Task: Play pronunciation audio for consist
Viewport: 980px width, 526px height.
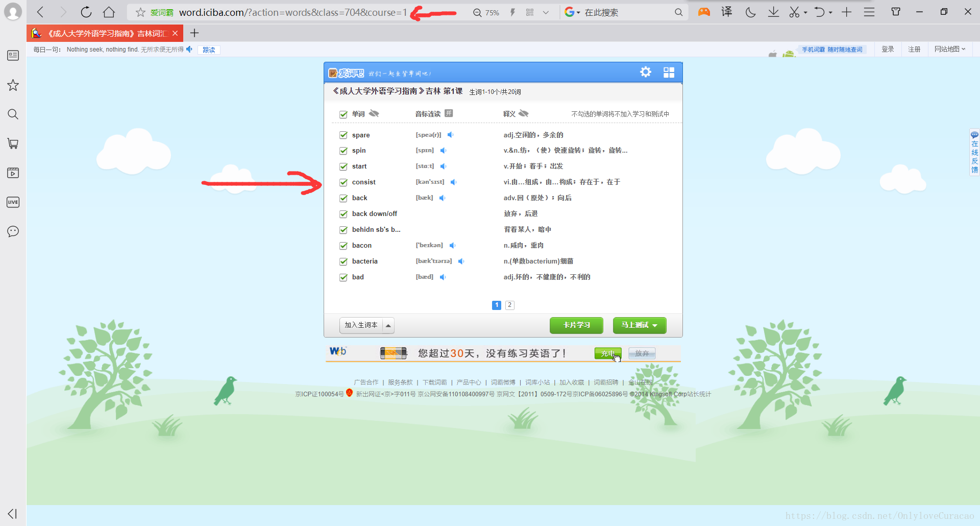Action: click(x=453, y=182)
